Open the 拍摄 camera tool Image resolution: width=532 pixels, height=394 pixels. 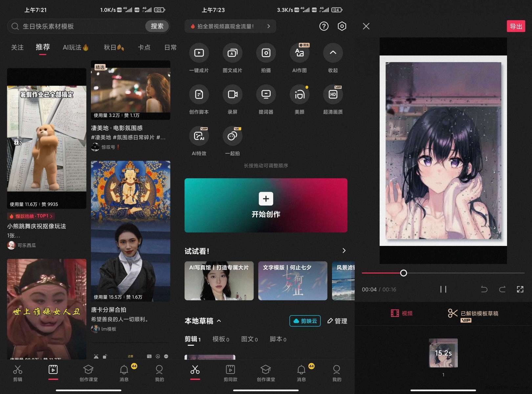coord(266,58)
